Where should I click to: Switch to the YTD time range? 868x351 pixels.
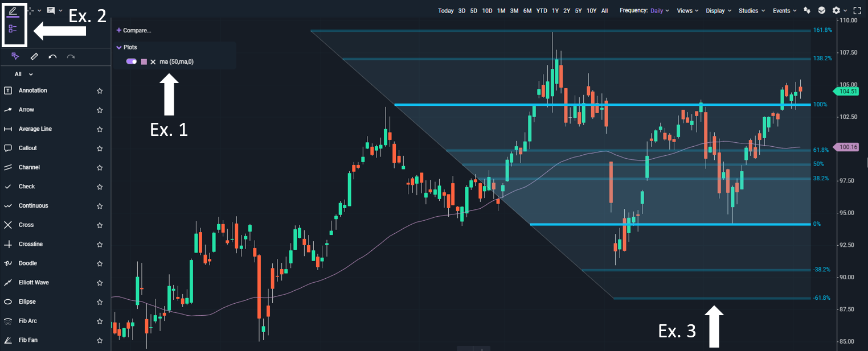(x=542, y=10)
